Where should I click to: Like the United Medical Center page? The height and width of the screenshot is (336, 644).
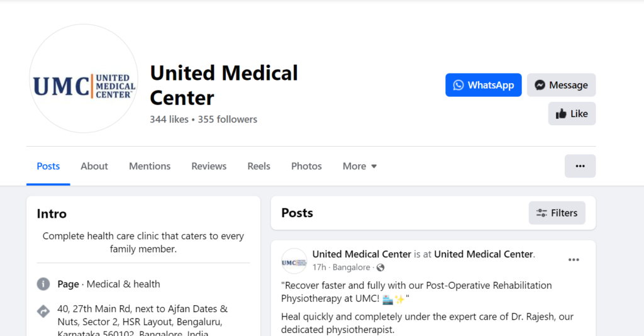coord(572,114)
